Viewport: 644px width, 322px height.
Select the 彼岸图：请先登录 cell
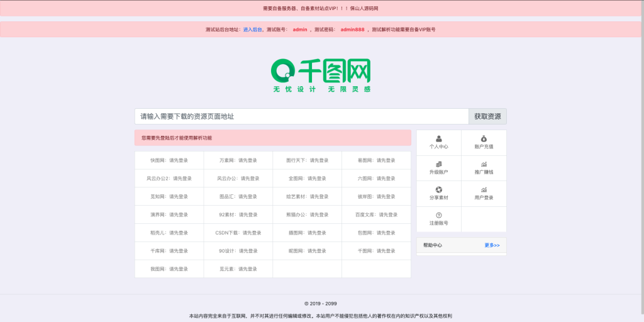tap(376, 196)
